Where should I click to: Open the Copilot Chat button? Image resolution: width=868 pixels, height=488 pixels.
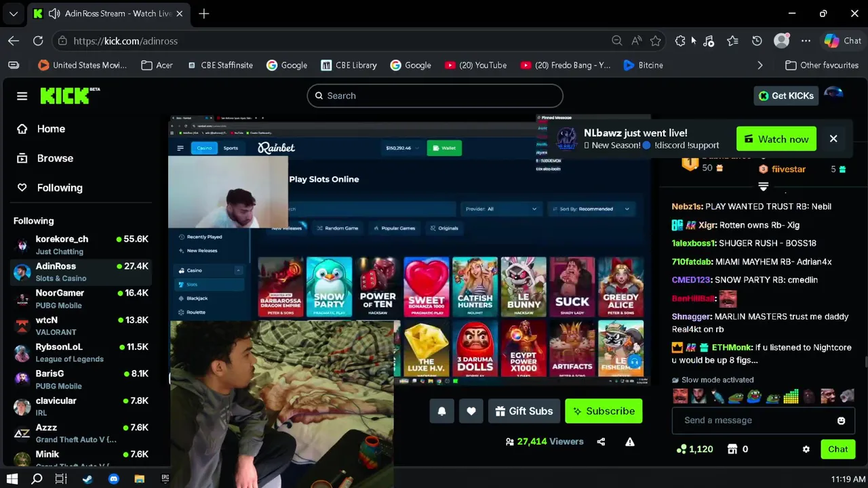(x=843, y=41)
